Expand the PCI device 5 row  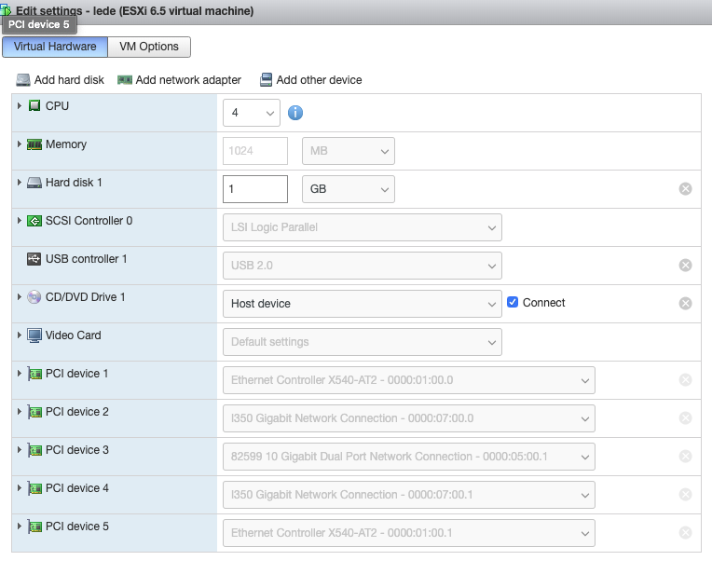point(19,526)
